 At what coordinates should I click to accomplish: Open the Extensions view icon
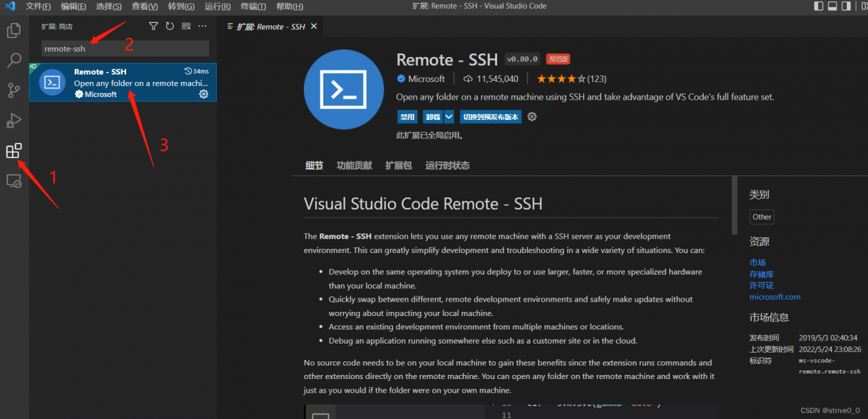pyautogui.click(x=14, y=151)
